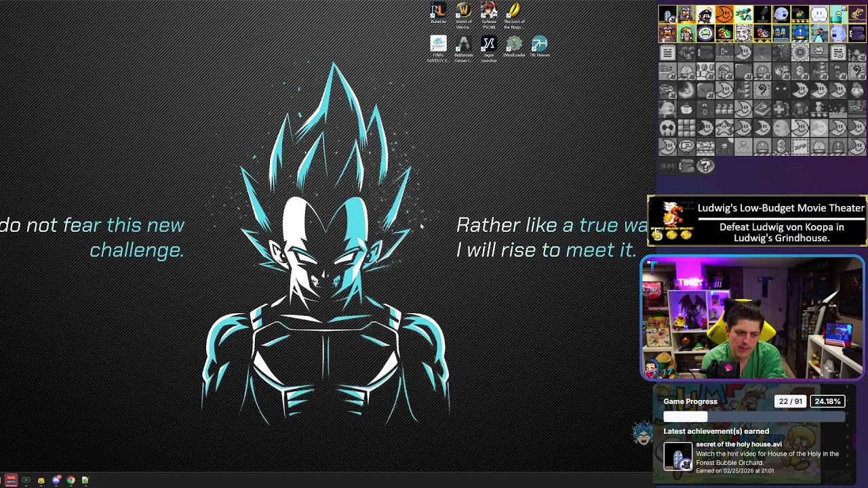Open the 7th Heaven desktop shortcut
The image size is (868, 488).
[539, 47]
